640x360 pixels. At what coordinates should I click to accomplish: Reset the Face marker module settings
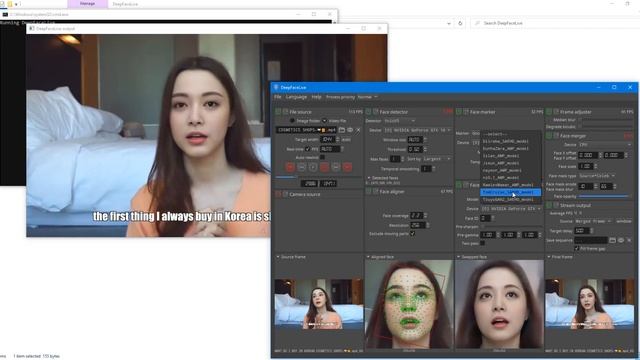click(x=466, y=112)
